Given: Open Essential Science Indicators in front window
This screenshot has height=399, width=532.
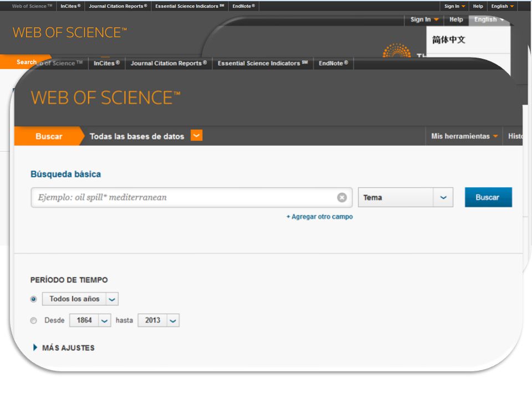Looking at the screenshot, I should [x=263, y=63].
